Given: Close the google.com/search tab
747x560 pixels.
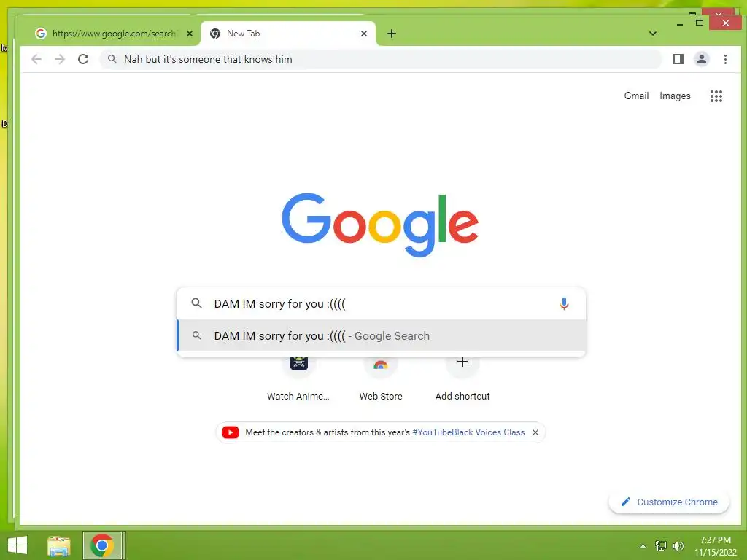Looking at the screenshot, I should click(190, 34).
